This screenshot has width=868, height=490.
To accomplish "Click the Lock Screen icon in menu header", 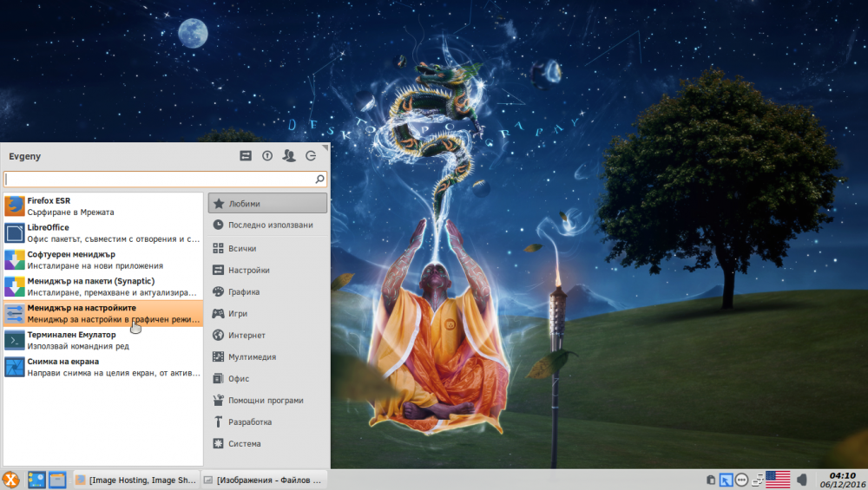I will 267,156.
